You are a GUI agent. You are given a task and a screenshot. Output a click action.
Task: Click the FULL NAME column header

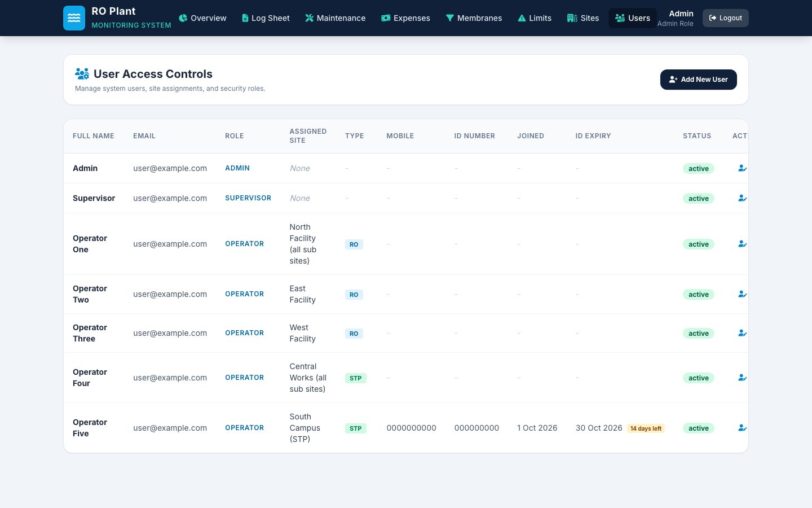tap(94, 136)
